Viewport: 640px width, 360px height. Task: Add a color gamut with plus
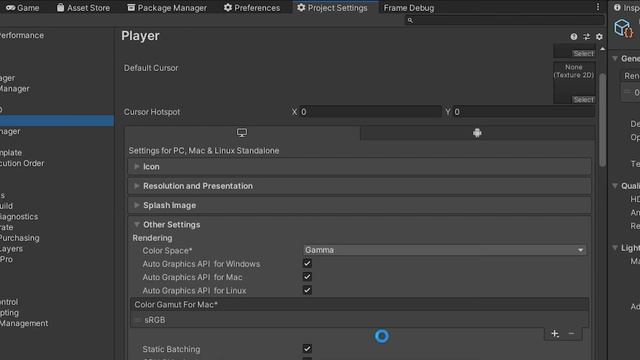click(x=555, y=333)
